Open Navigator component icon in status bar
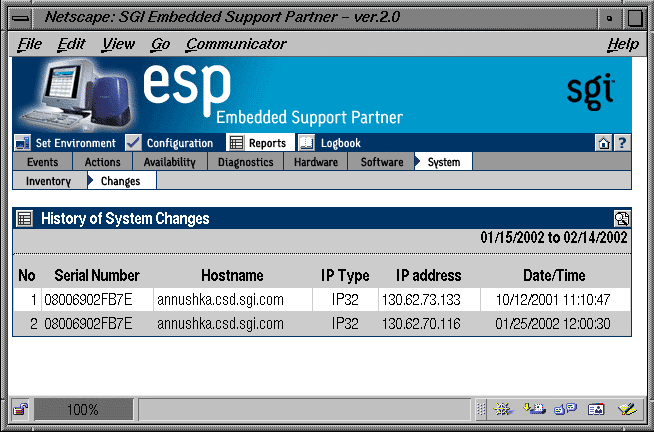 pos(503,409)
